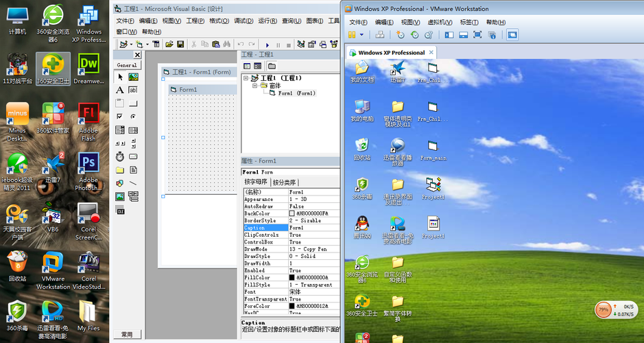Click the 常用 button below the toolbox
Screen dimensions: 644x343
[x=127, y=335]
